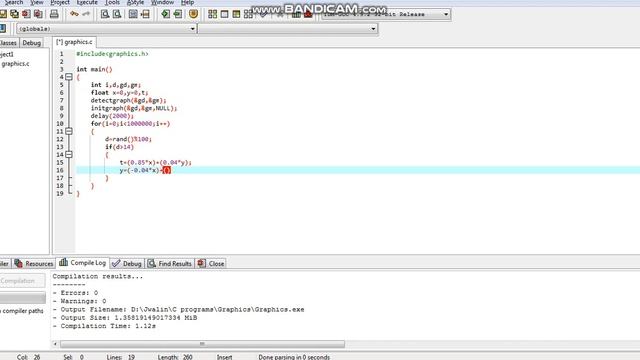Open Find via the magnifier icon

click(x=105, y=14)
